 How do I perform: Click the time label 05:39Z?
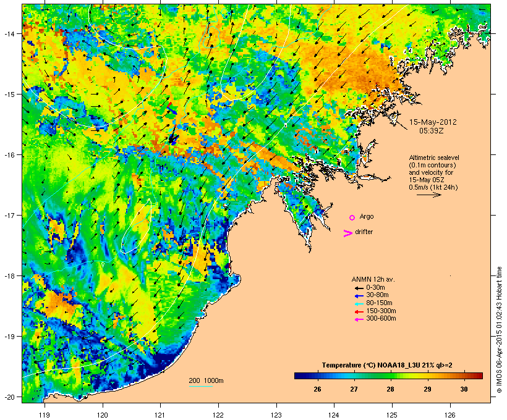(x=432, y=131)
